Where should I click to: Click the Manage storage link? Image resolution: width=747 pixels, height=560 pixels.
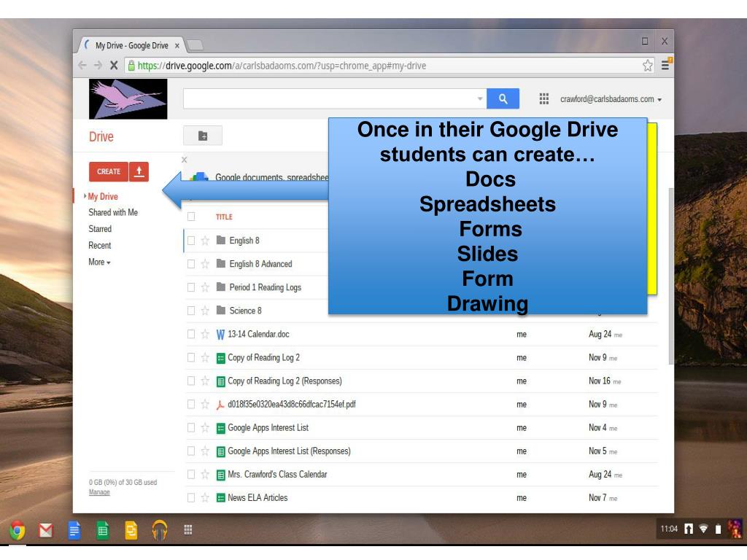click(x=99, y=492)
